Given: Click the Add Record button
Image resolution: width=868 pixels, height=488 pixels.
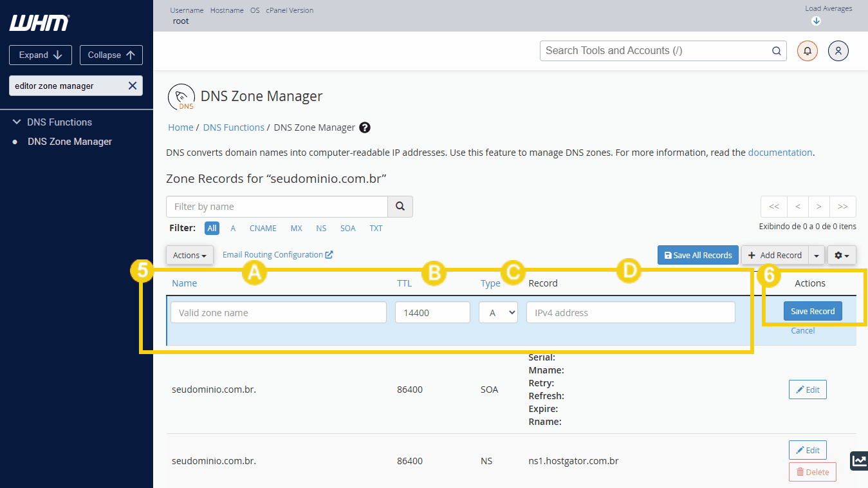Looking at the screenshot, I should pyautogui.click(x=775, y=255).
